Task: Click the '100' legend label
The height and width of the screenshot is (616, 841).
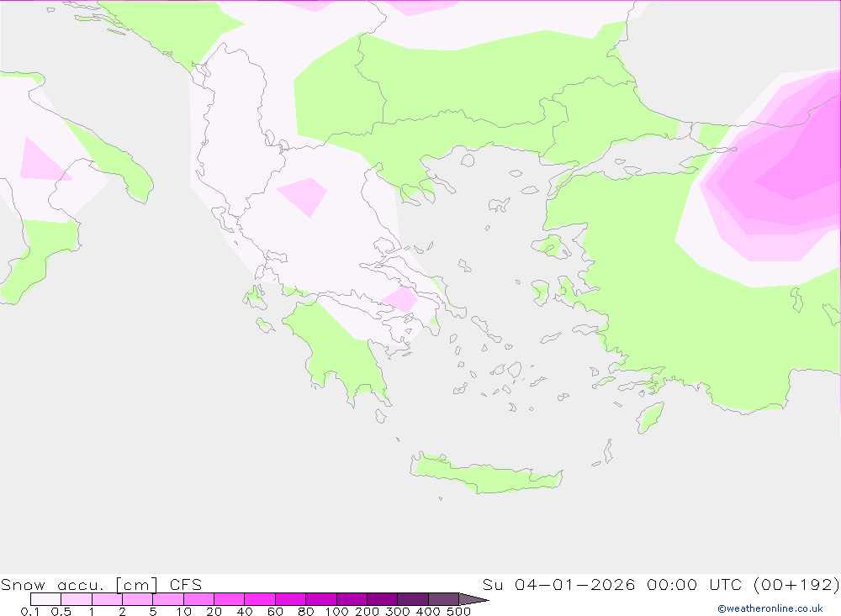Action: tap(337, 611)
